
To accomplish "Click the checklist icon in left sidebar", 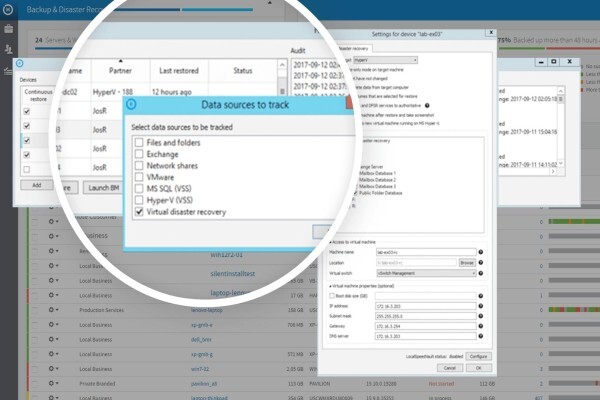I will coord(8,71).
